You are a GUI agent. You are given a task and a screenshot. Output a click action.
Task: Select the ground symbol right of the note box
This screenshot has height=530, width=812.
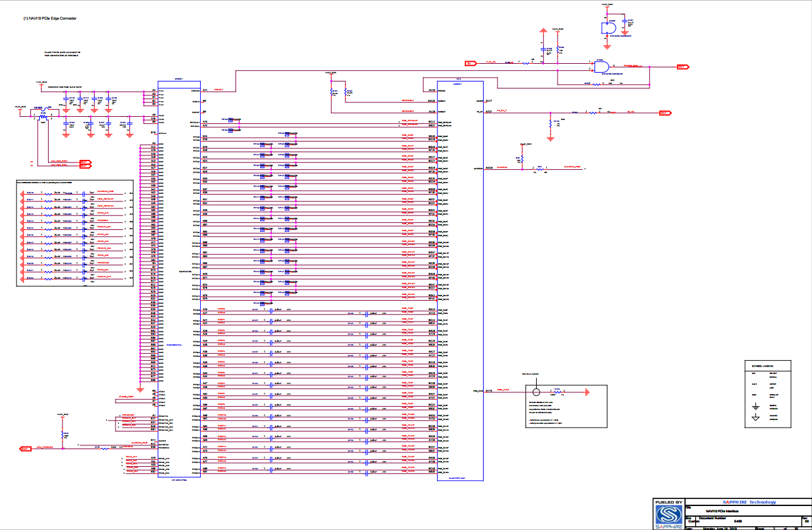pos(586,392)
